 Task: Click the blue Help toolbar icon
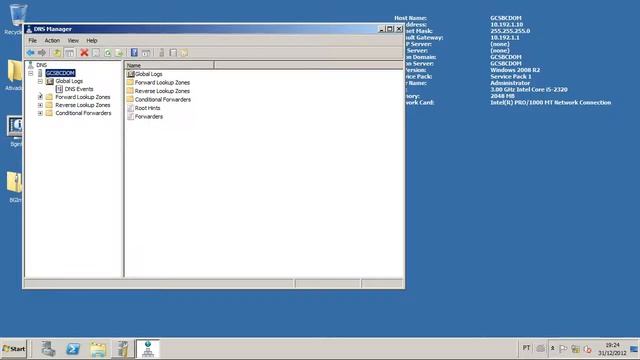click(134, 53)
